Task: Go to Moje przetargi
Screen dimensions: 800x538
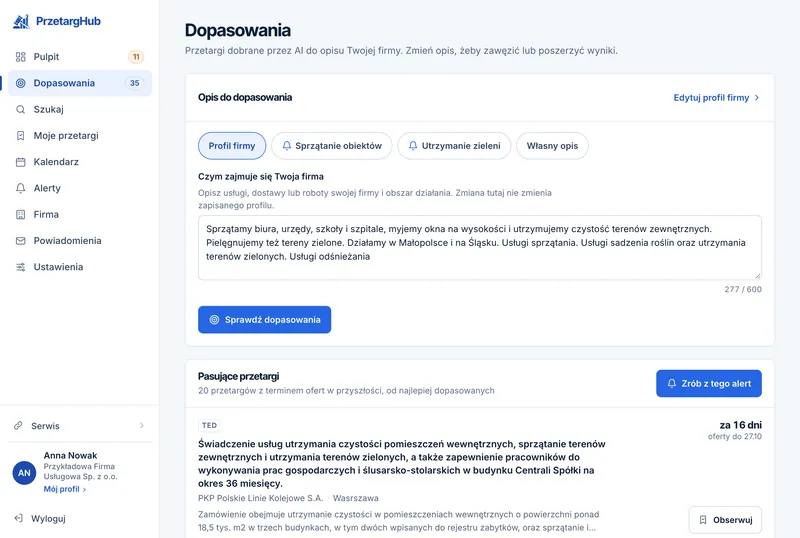Action: click(80, 136)
